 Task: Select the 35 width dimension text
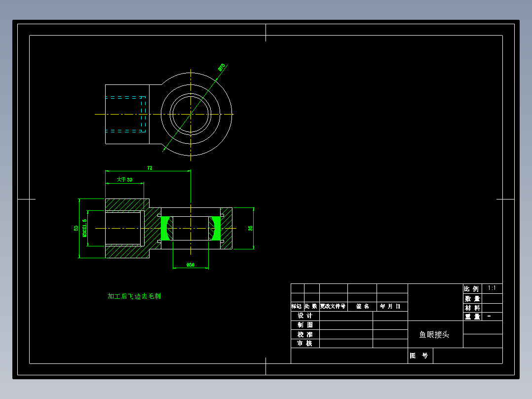click(250, 228)
